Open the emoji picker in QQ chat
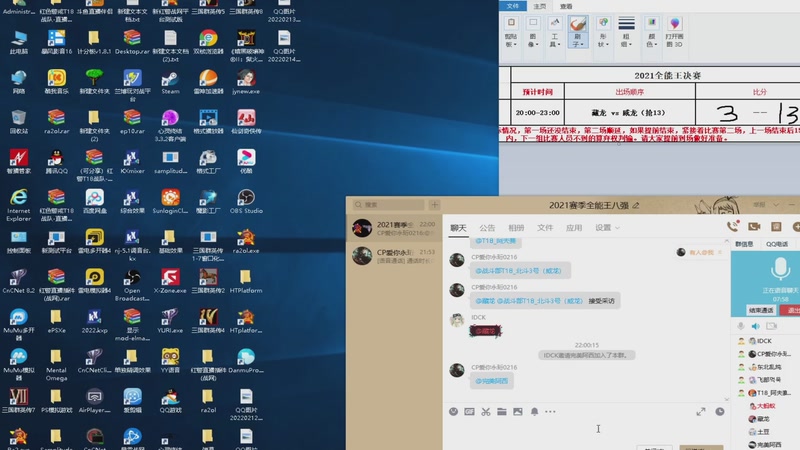Image resolution: width=800 pixels, height=450 pixels. point(454,411)
